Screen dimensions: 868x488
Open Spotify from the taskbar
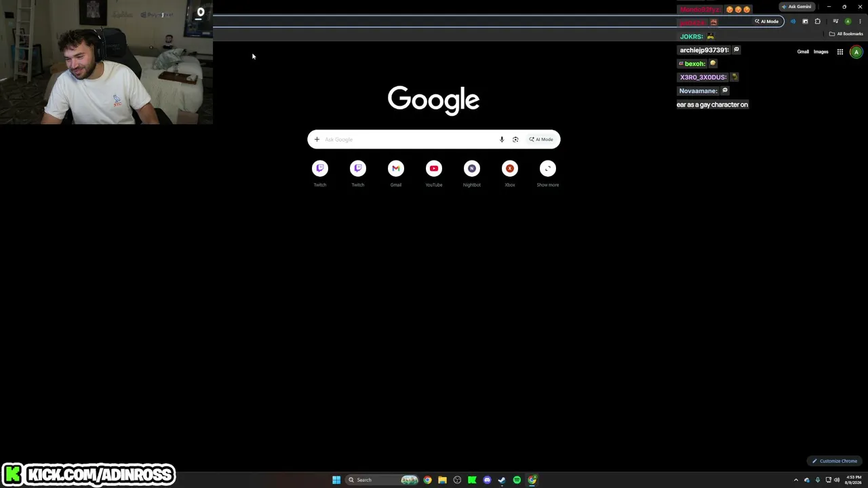coord(517,480)
